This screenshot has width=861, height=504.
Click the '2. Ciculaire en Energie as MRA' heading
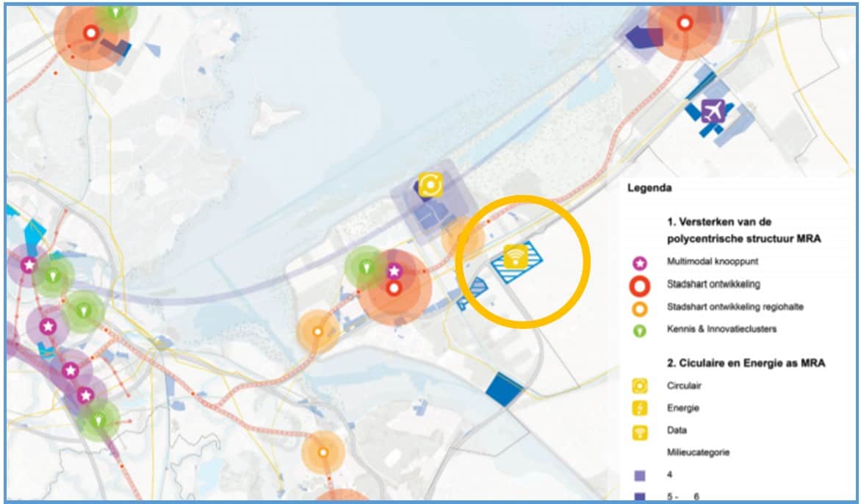(746, 363)
